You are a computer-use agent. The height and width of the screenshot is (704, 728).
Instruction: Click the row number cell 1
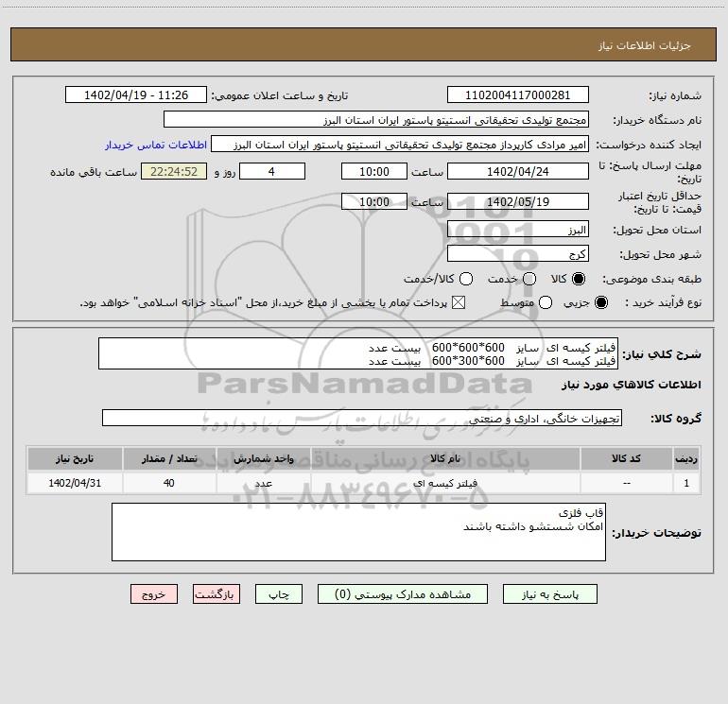[x=686, y=483]
